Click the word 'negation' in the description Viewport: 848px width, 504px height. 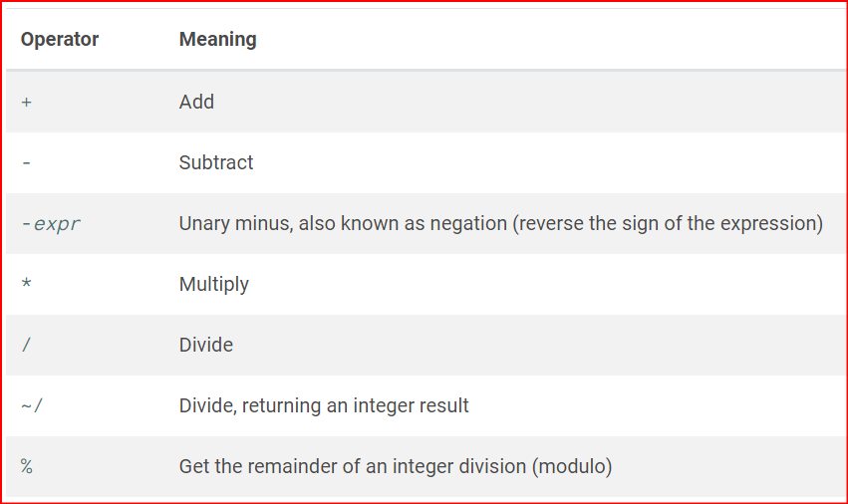(467, 223)
